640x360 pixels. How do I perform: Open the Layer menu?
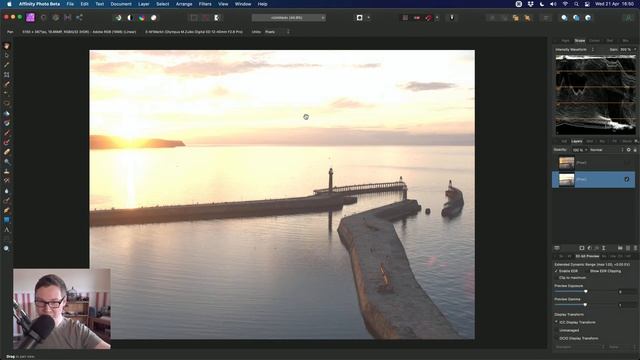coord(143,4)
